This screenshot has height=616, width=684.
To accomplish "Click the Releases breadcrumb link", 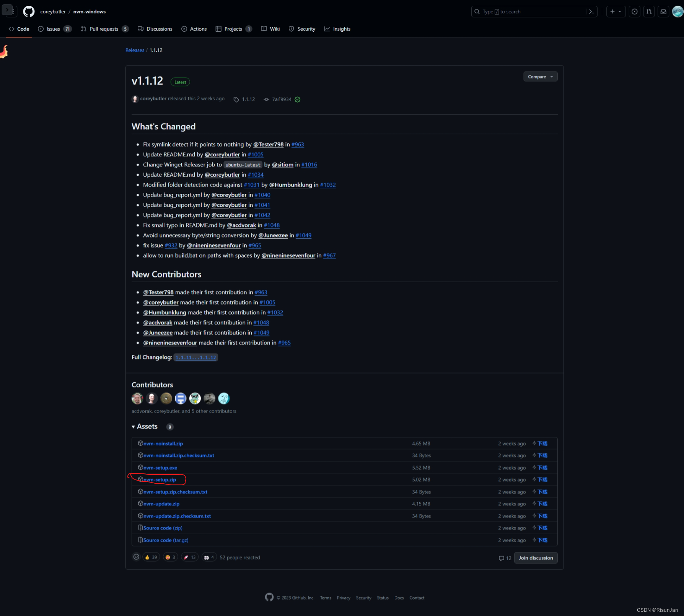I will [x=135, y=50].
